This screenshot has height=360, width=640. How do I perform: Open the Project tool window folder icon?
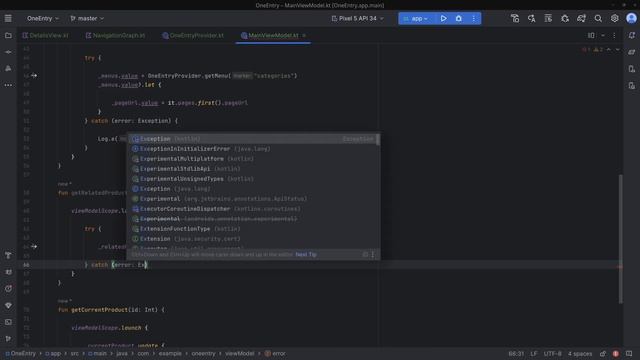(8, 36)
